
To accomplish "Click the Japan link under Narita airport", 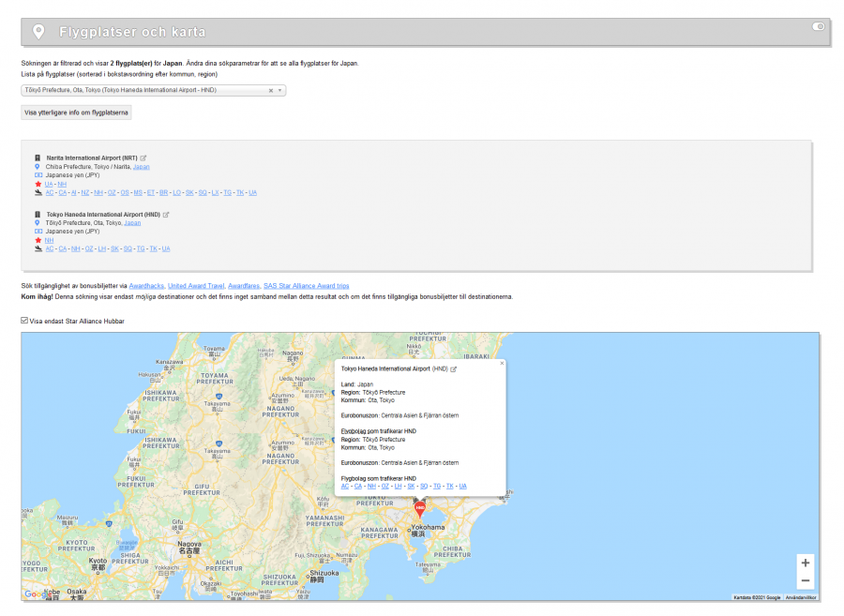I will [x=141, y=167].
